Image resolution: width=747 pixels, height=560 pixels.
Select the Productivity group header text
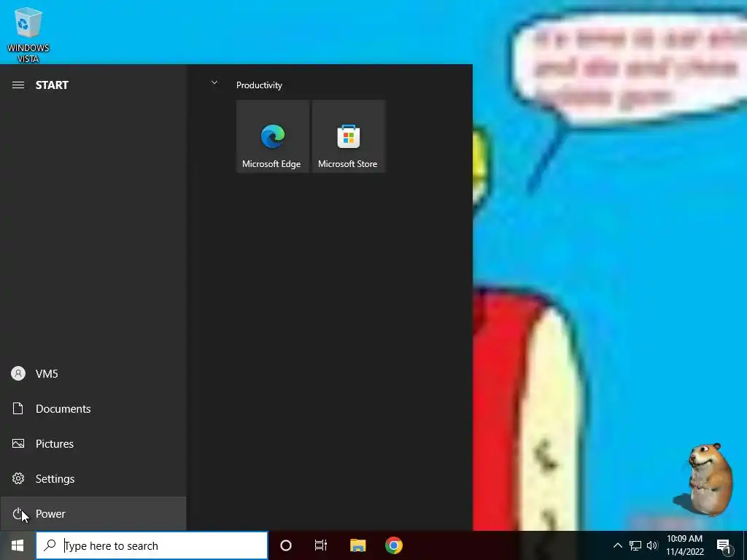coord(259,85)
